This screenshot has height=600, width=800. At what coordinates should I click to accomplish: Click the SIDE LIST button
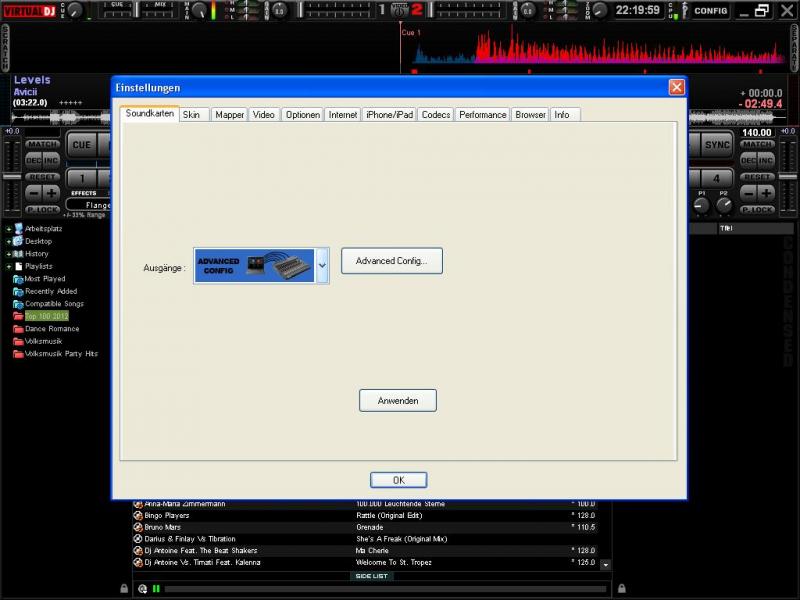point(371,576)
